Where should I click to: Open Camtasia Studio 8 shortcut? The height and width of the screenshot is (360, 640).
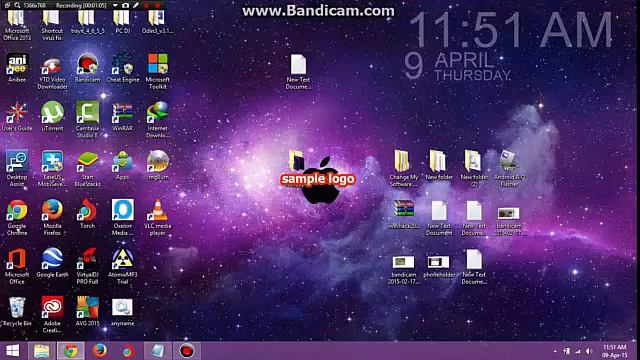click(87, 120)
